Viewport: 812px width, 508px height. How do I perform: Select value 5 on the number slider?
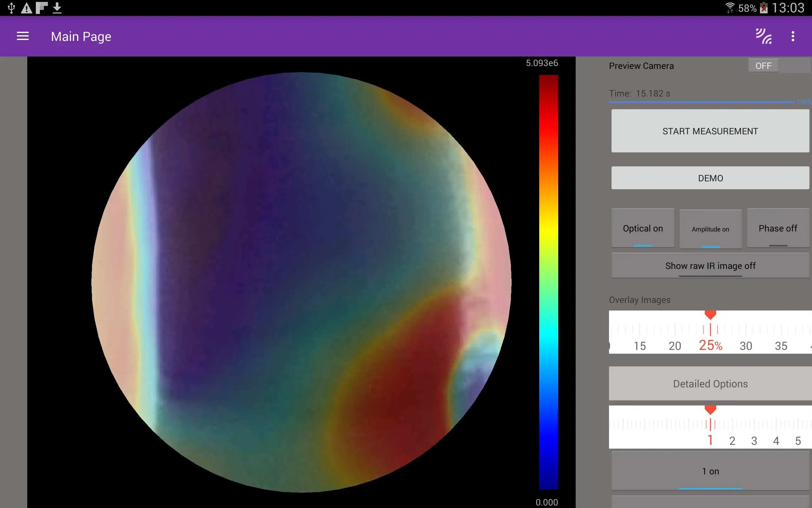(x=798, y=441)
